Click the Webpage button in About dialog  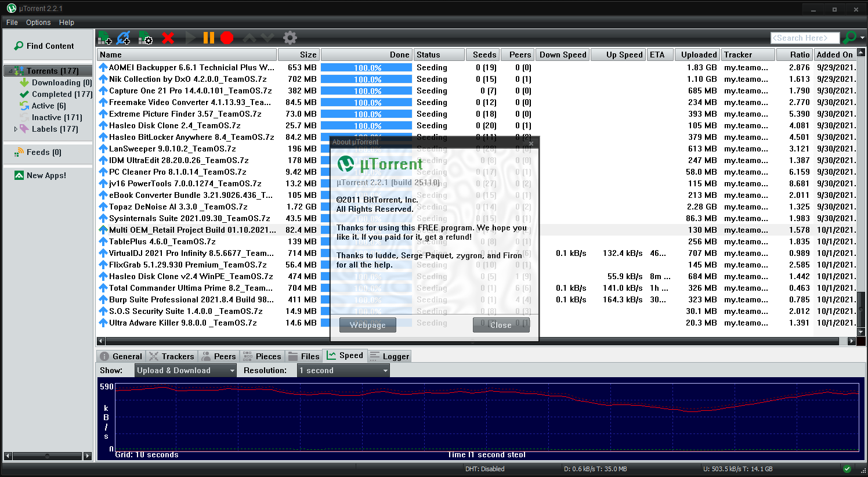368,325
